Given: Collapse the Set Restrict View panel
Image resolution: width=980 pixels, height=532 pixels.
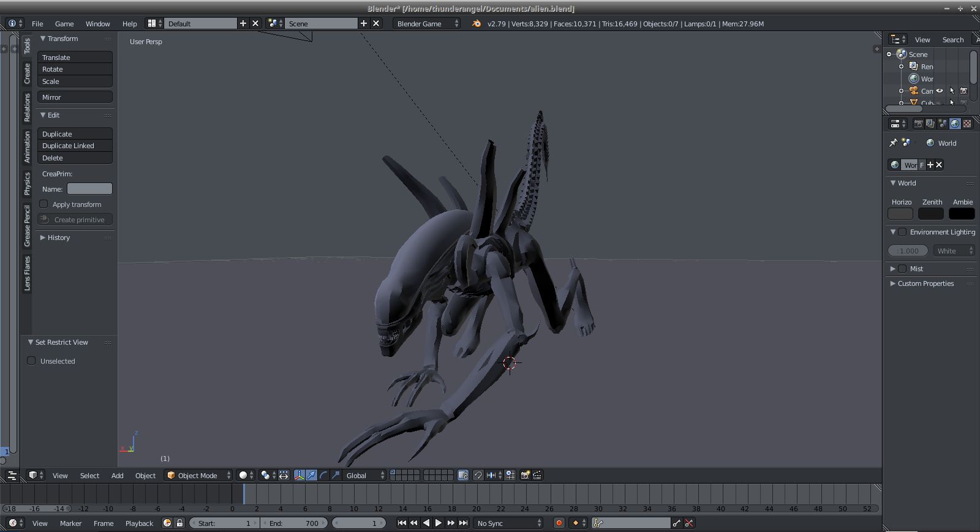Looking at the screenshot, I should (x=31, y=342).
